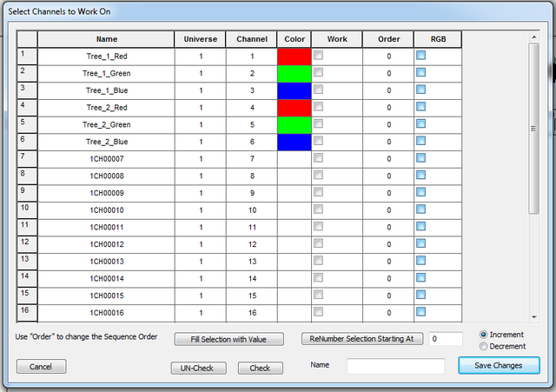The width and height of the screenshot is (556, 392).
Task: Toggle the RGB box for Tree_1_Red
Action: [x=420, y=56]
